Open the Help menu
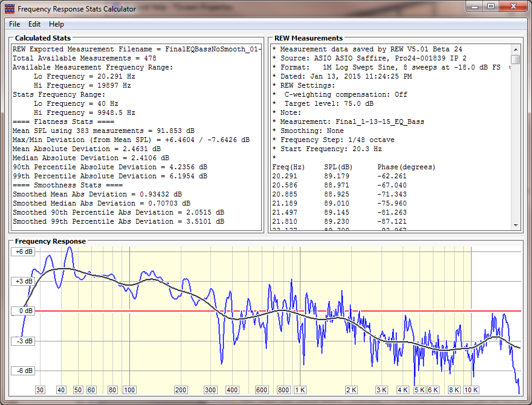The image size is (532, 405). [56, 24]
